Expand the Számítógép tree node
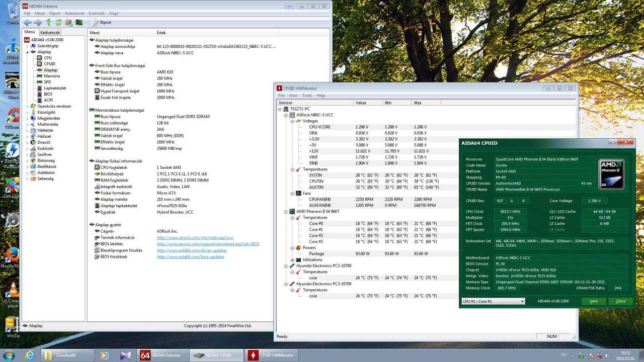This screenshot has height=362, width=644. pos(27,46)
